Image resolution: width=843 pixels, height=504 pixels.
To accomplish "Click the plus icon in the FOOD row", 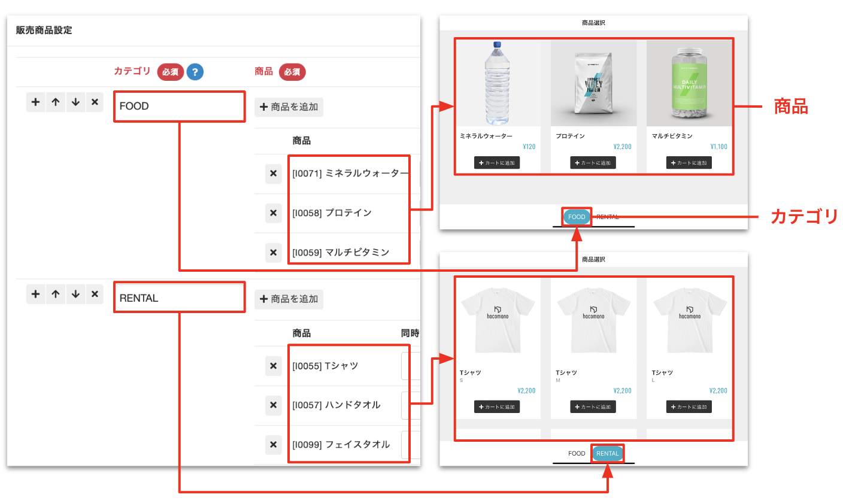I will pyautogui.click(x=35, y=102).
